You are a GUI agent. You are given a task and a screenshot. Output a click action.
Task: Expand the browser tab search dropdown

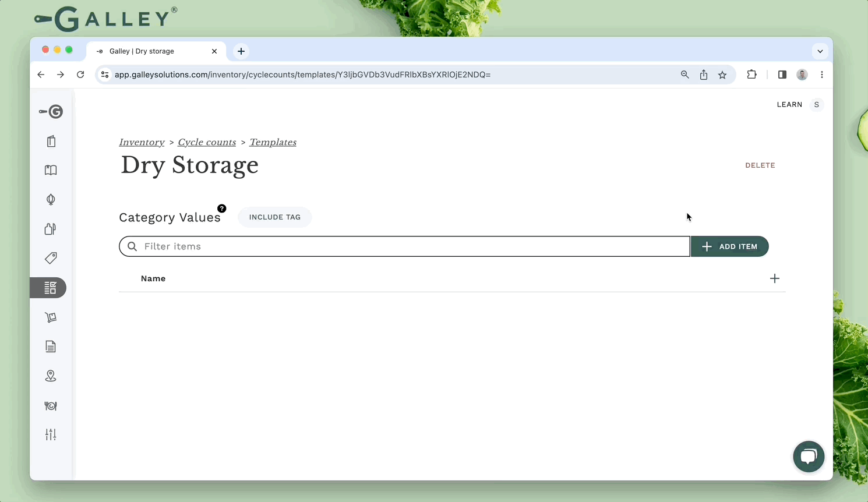[x=820, y=51]
